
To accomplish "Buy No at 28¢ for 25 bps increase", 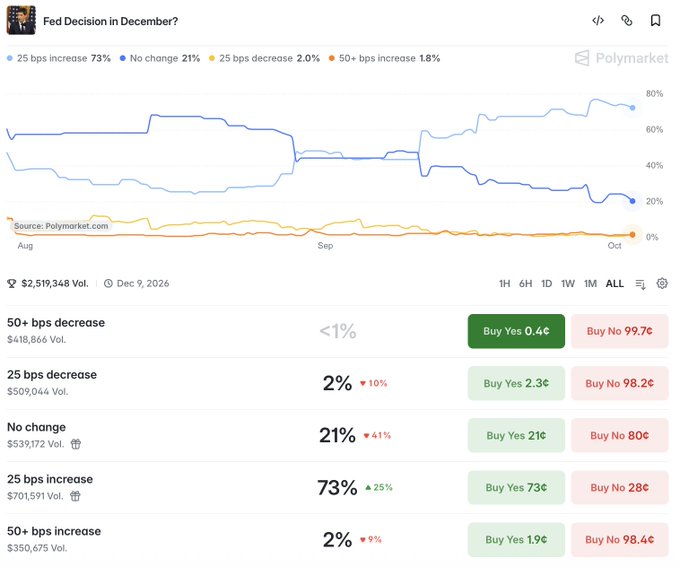I will (619, 487).
